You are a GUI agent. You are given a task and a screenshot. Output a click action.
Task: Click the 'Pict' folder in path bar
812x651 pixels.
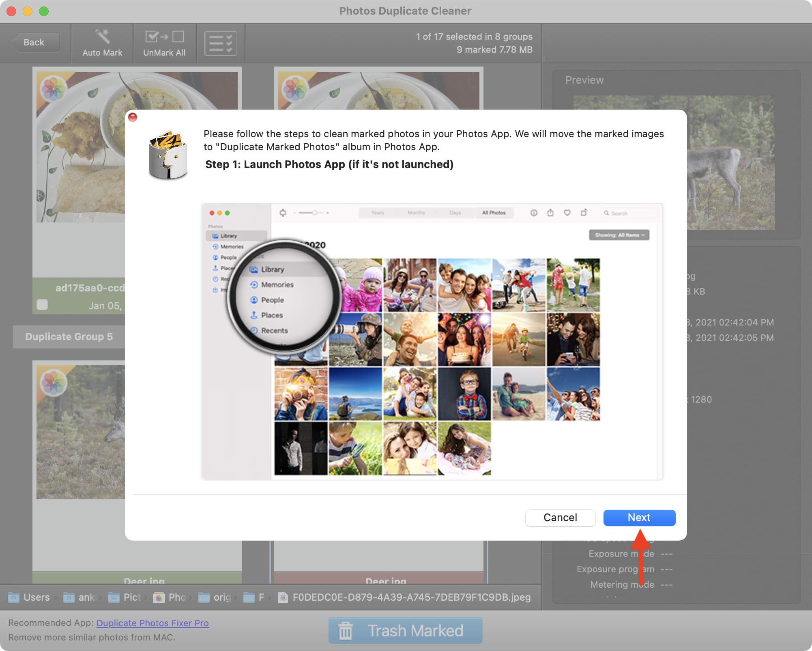pos(125,597)
